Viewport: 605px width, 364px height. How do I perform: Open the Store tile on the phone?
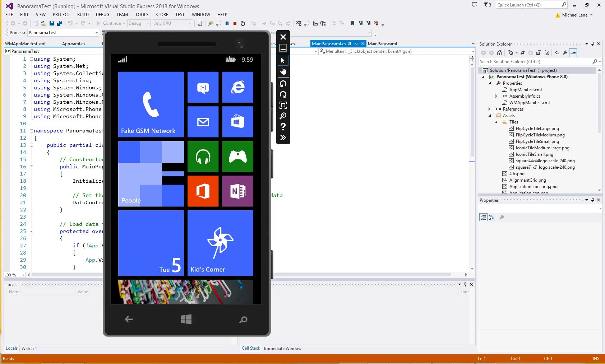click(238, 122)
